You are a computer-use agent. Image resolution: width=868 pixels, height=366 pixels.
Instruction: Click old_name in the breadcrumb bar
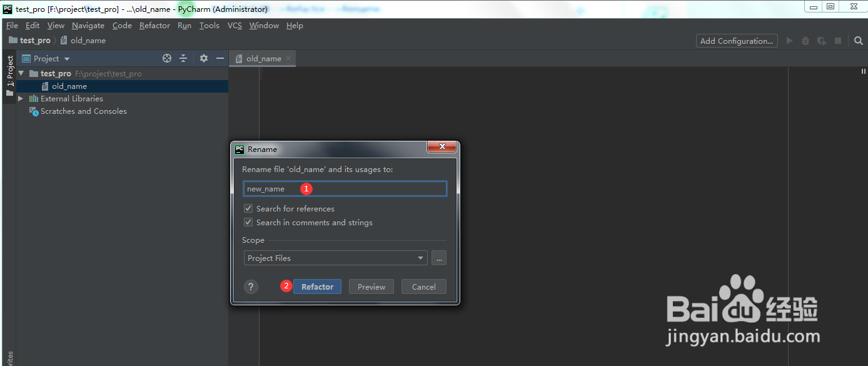88,40
